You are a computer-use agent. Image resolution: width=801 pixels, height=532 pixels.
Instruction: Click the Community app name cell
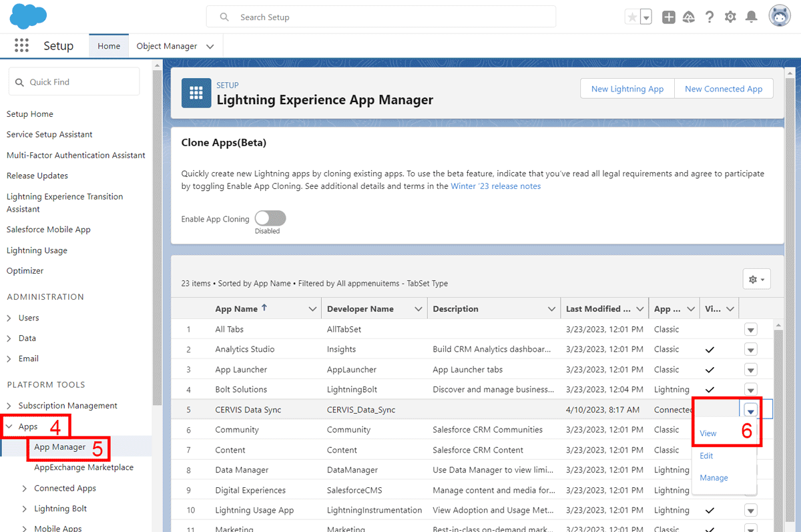tap(237, 429)
